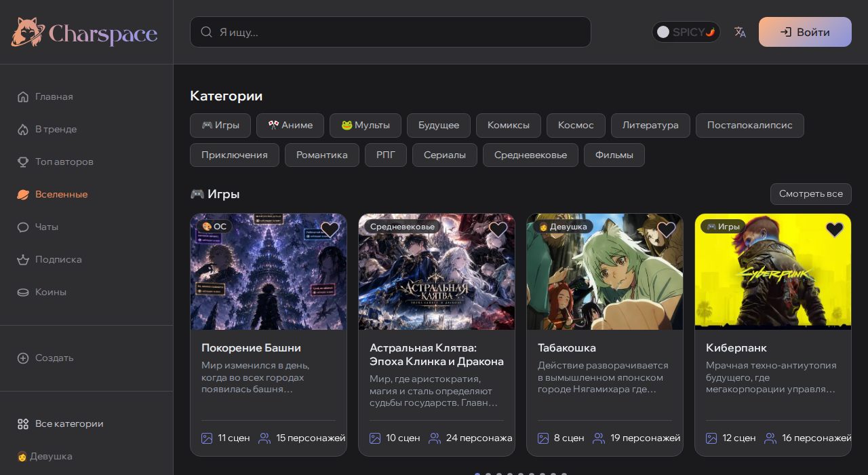This screenshot has width=868, height=475.
Task: Focus the Я ищу search field
Action: click(391, 32)
